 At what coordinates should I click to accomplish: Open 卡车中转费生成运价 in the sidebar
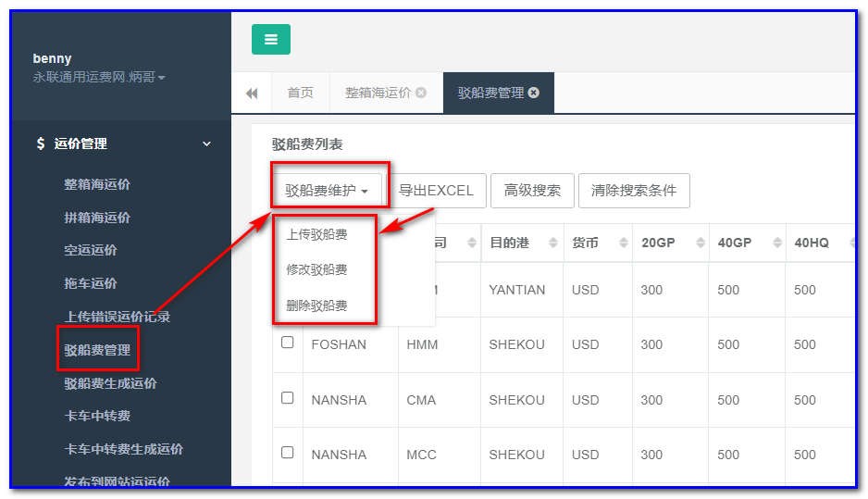pyautogui.click(x=123, y=449)
